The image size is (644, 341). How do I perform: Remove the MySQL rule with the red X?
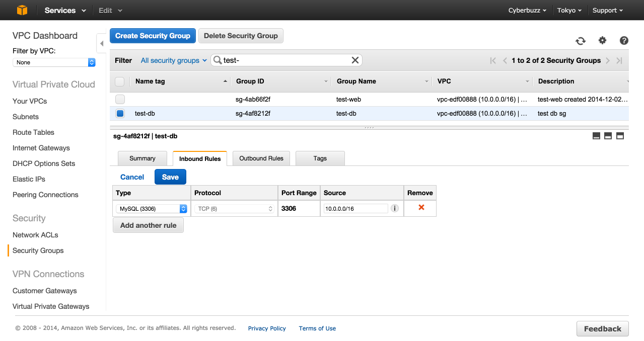tap(420, 208)
